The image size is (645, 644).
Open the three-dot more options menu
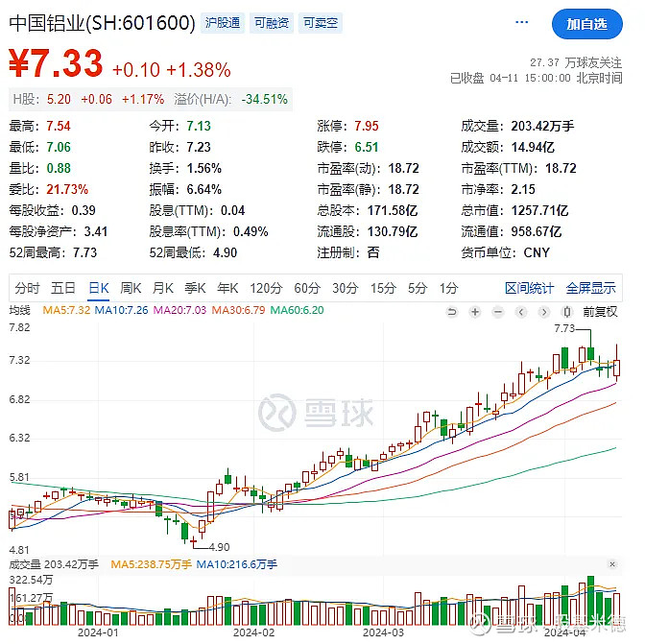[x=521, y=22]
